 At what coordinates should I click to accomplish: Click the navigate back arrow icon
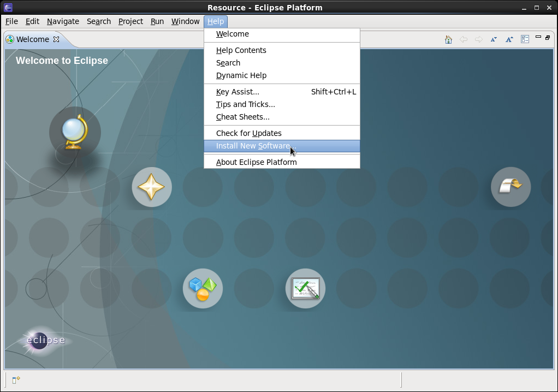(464, 39)
